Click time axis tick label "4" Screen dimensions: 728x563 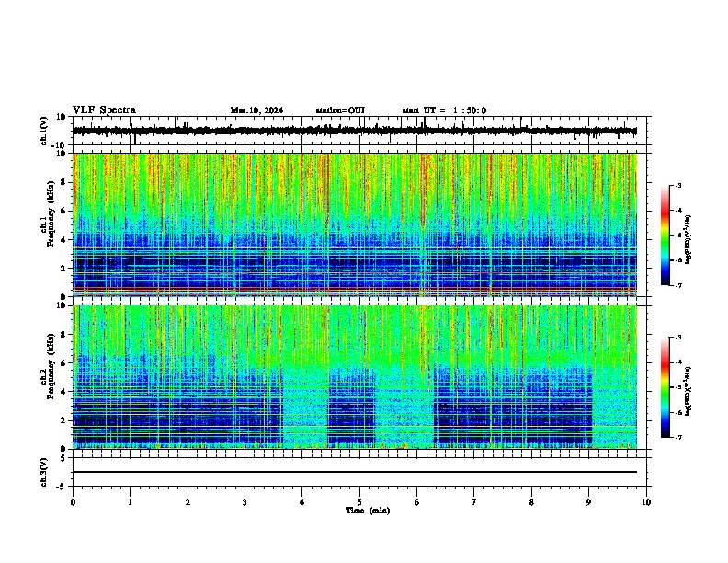click(301, 502)
